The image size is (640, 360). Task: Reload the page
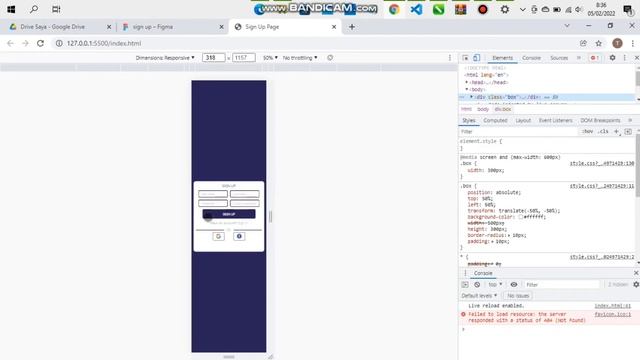click(x=40, y=43)
